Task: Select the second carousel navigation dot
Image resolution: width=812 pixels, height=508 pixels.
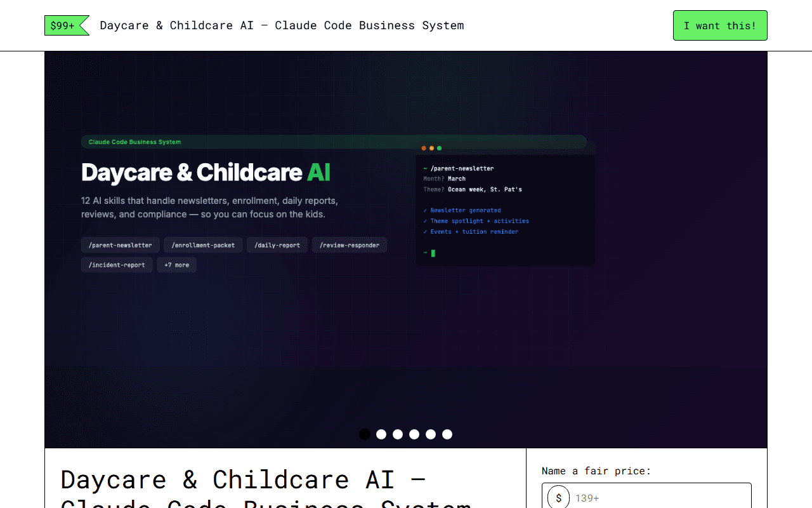Action: (x=381, y=434)
